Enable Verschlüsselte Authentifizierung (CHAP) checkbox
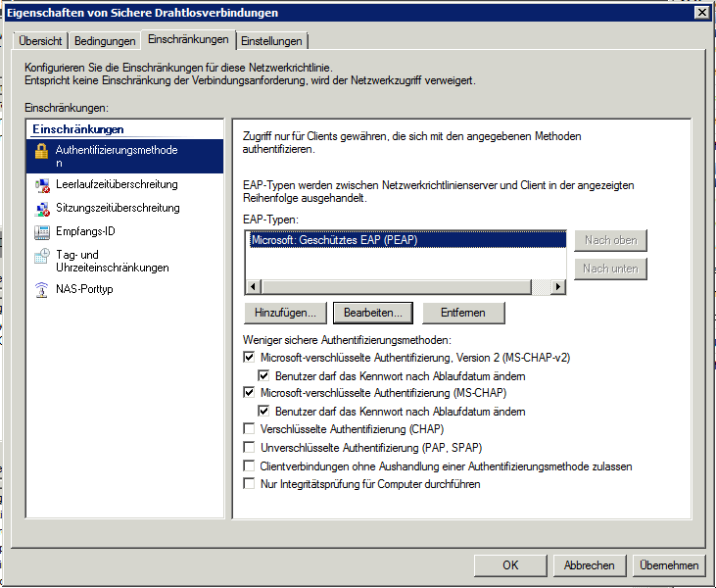716x588 pixels. tap(249, 429)
